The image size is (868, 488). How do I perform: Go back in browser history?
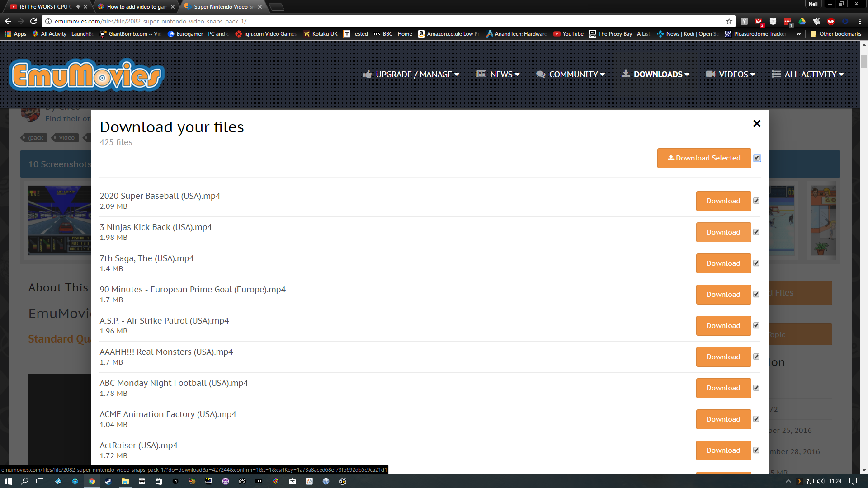tap(8, 21)
